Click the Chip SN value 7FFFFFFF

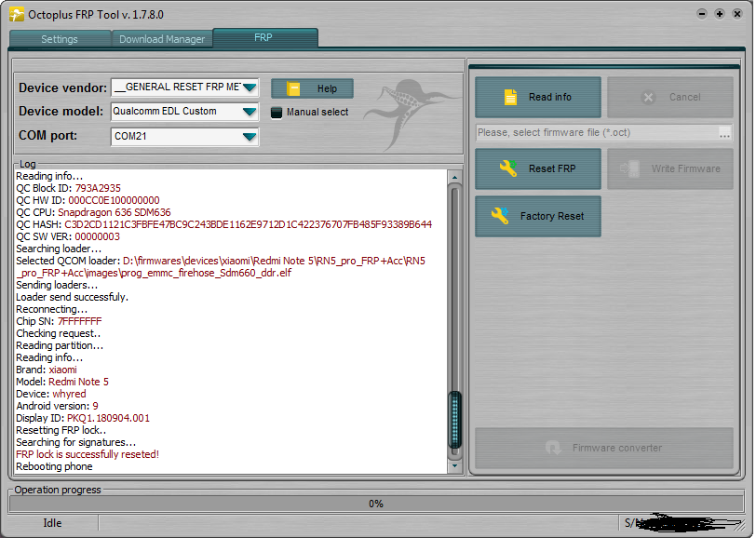point(80,321)
